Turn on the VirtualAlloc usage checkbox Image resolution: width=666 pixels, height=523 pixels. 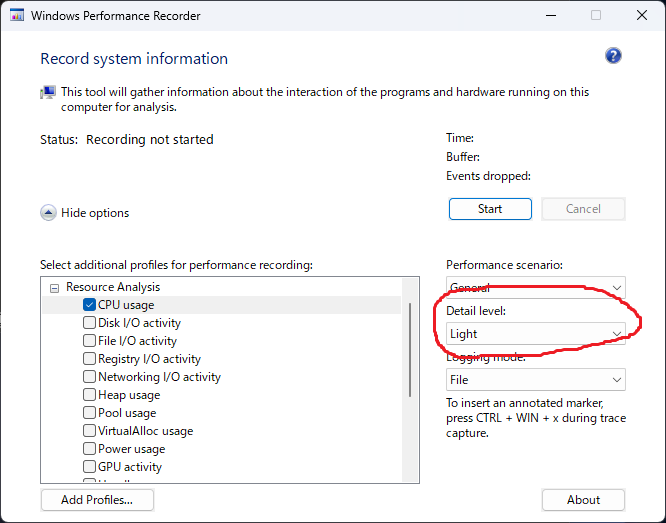click(89, 431)
